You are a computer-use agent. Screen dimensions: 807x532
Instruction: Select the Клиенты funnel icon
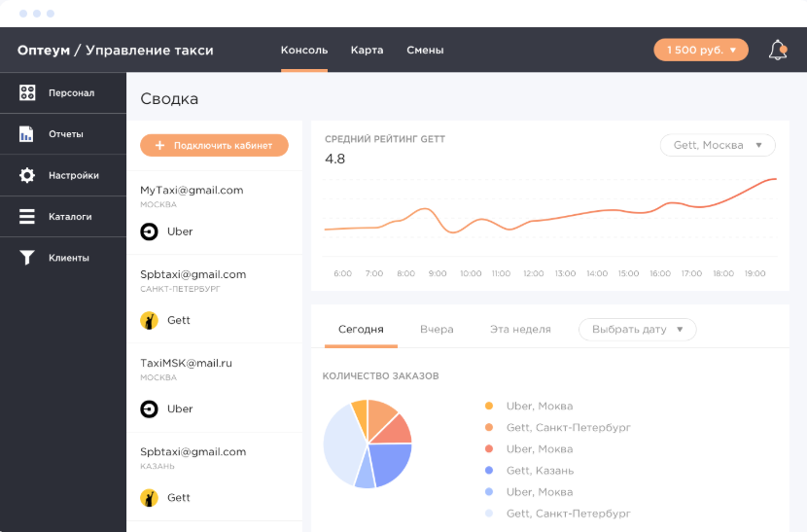click(x=27, y=258)
